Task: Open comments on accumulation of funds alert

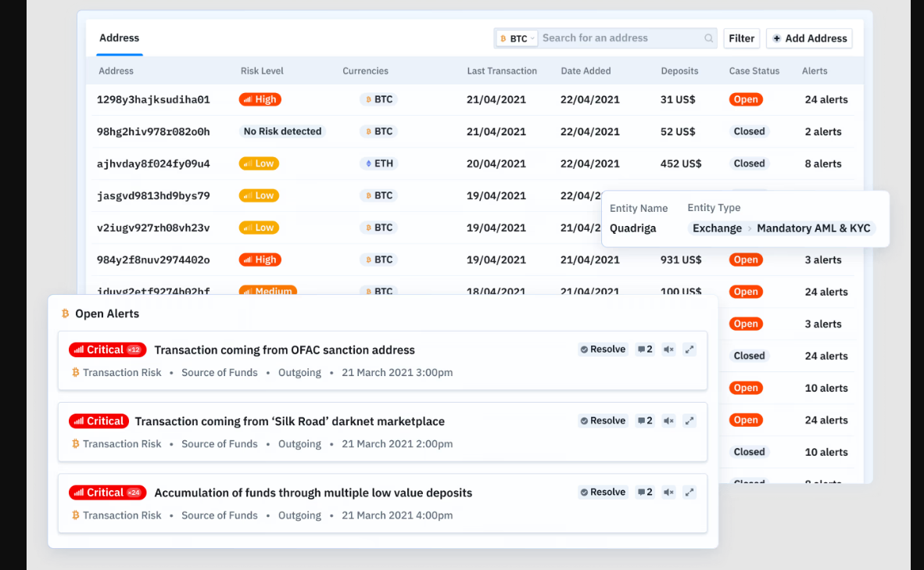Action: tap(645, 492)
